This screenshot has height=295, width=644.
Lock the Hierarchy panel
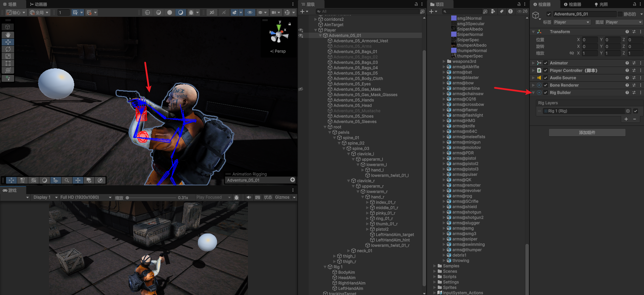[x=416, y=4]
